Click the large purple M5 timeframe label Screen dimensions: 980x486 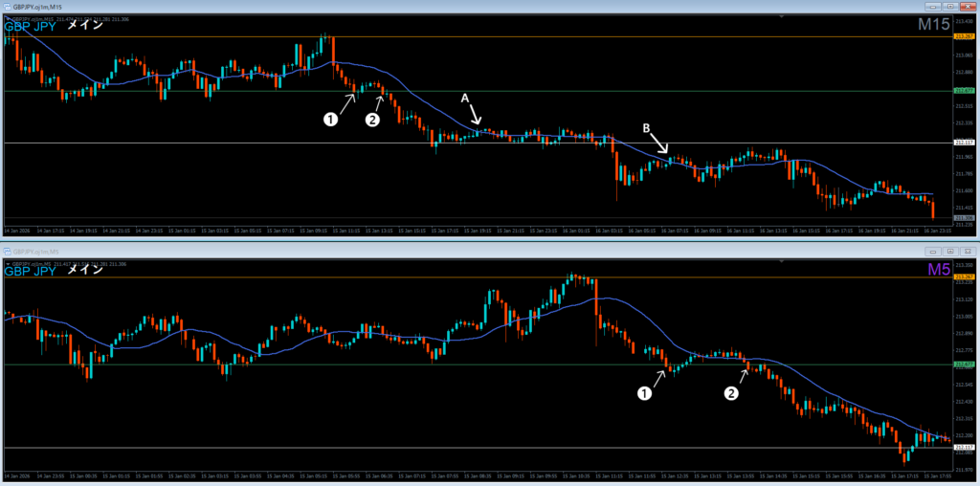click(939, 269)
